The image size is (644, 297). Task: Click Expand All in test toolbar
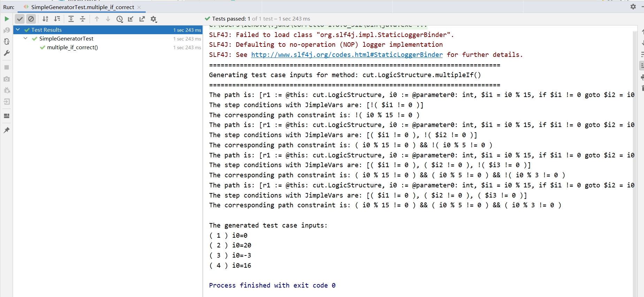click(71, 19)
